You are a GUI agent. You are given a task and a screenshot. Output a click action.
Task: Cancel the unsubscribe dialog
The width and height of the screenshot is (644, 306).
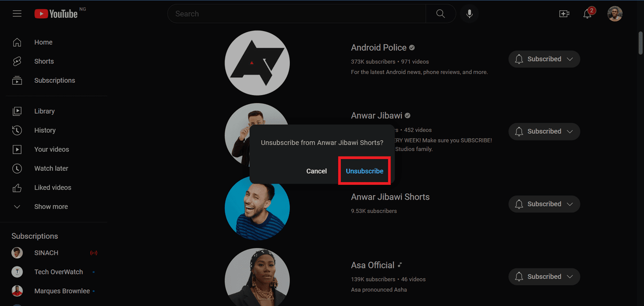(317, 171)
